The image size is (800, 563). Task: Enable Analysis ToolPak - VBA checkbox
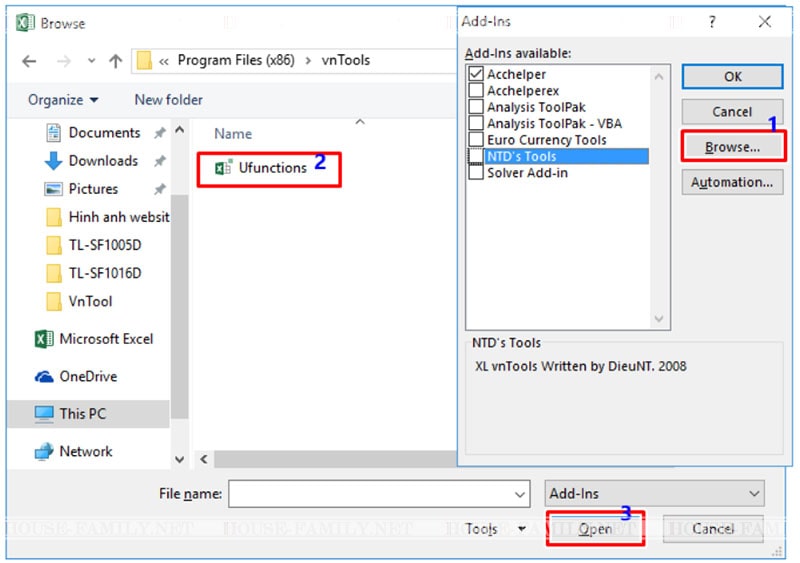point(476,123)
